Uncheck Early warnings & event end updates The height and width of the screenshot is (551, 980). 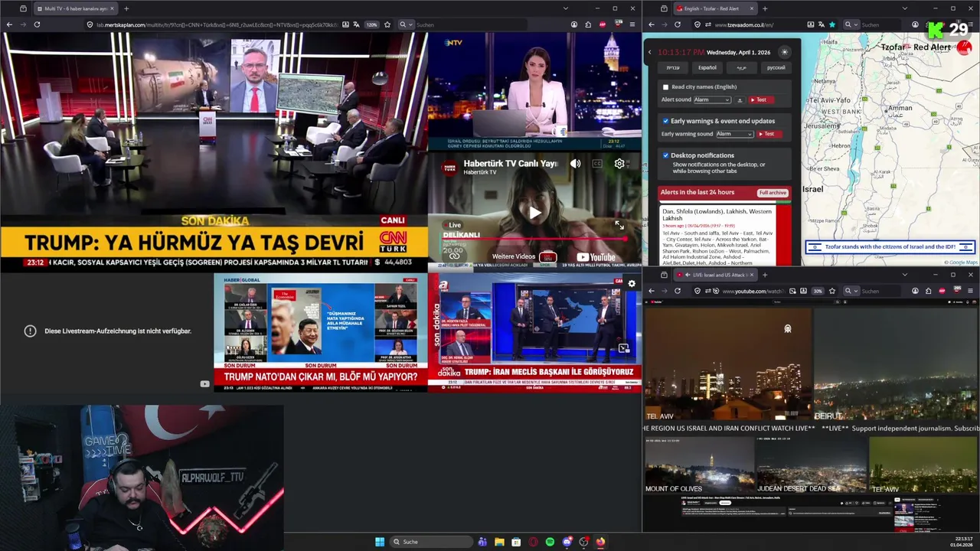tap(665, 121)
